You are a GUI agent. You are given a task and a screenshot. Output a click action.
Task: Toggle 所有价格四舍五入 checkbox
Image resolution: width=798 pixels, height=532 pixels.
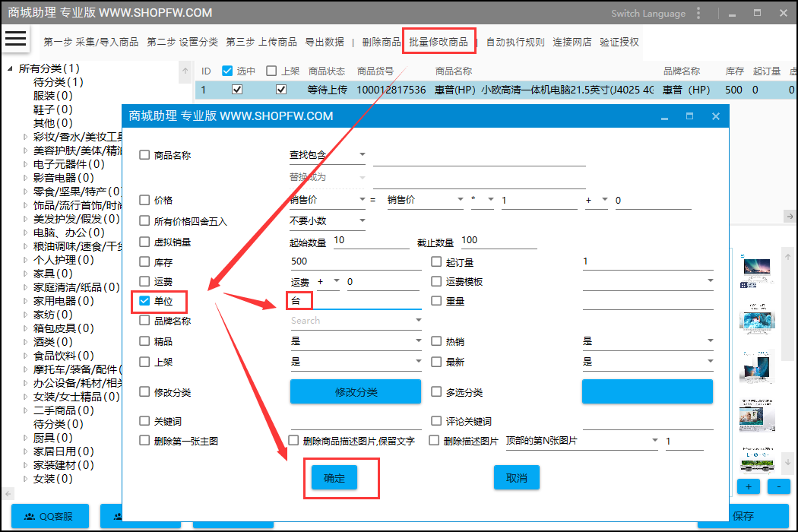(144, 221)
